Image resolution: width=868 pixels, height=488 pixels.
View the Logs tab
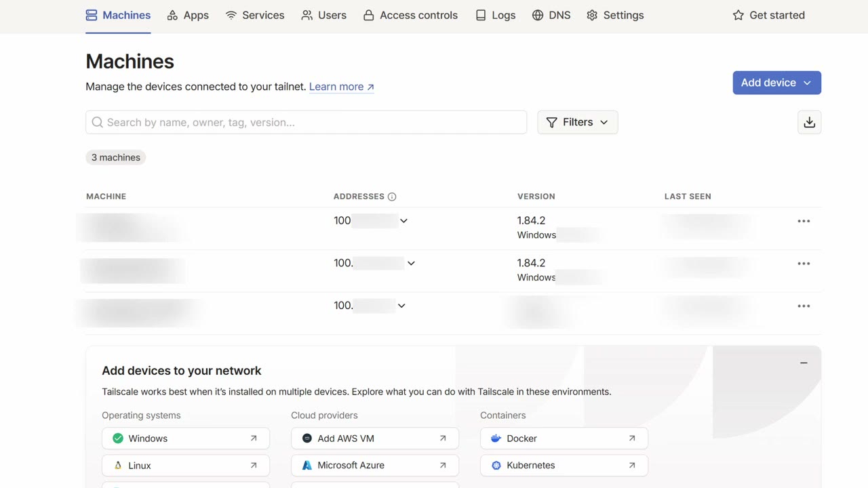(495, 15)
